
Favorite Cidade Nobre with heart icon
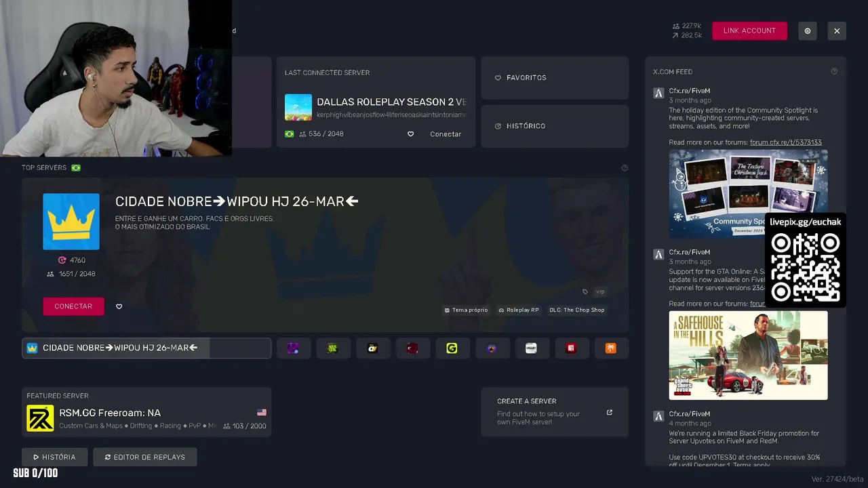(119, 306)
